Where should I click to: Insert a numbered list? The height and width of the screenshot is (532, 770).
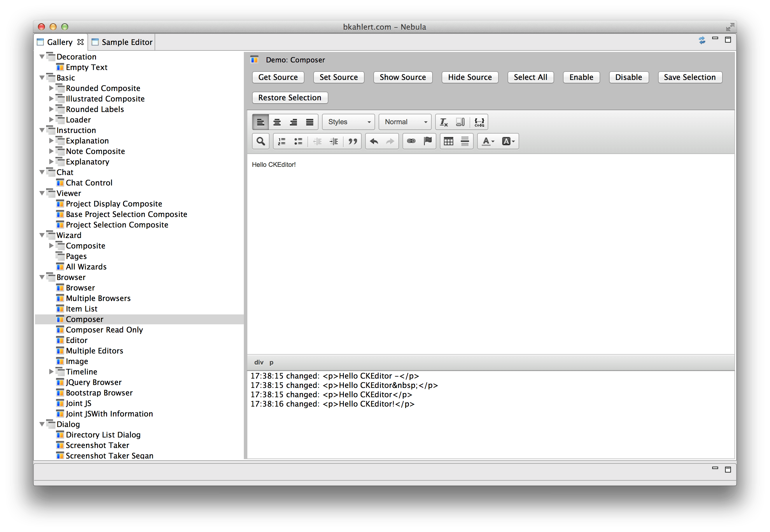(282, 141)
